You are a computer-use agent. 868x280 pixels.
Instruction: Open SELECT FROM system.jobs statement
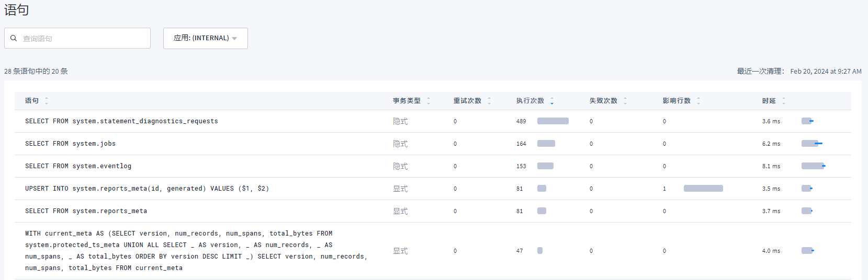70,144
